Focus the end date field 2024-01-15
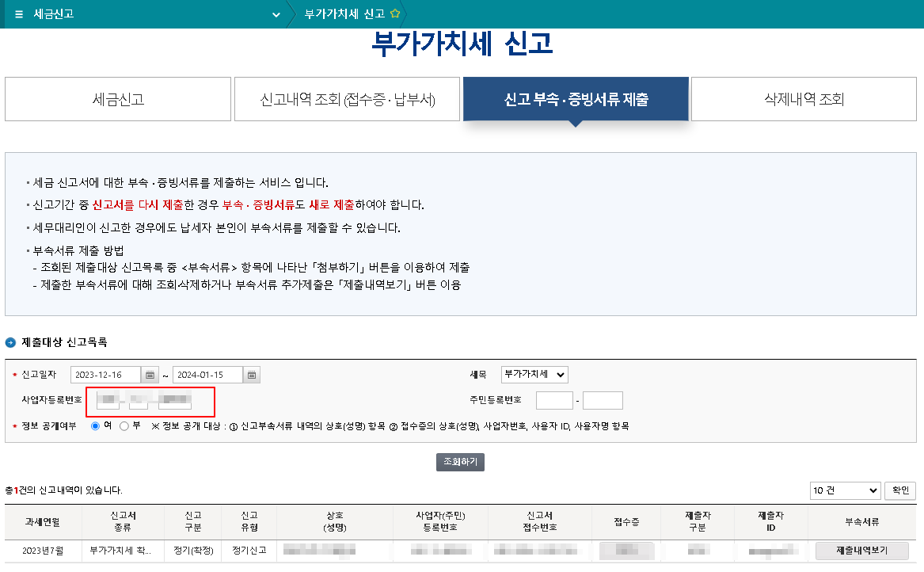924x572 pixels. (x=207, y=375)
